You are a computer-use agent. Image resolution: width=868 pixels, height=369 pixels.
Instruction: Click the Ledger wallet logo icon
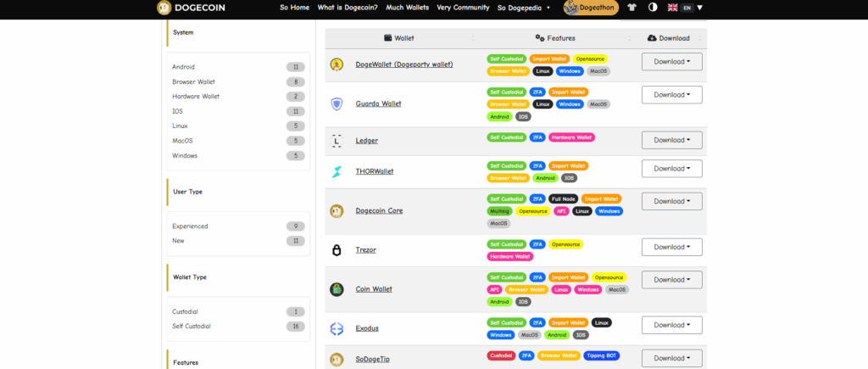[x=337, y=141]
